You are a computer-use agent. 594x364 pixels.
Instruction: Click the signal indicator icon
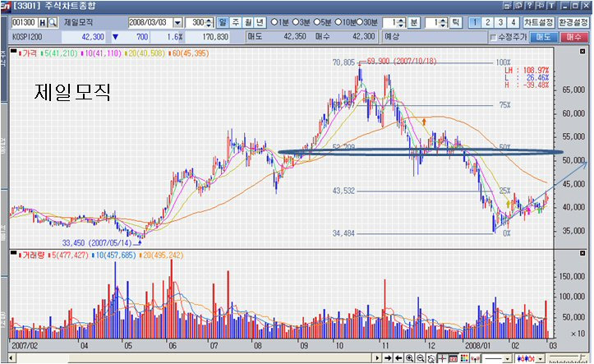pos(475,358)
